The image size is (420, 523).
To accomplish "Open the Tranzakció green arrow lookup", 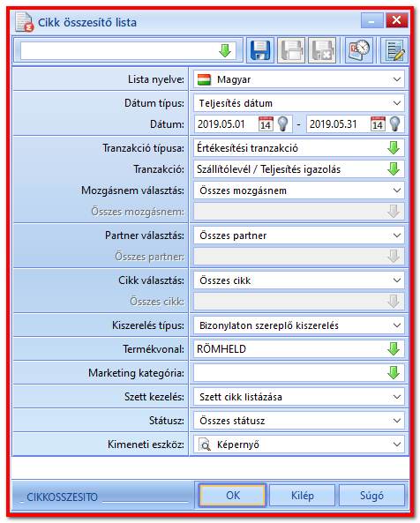I will click(x=394, y=169).
